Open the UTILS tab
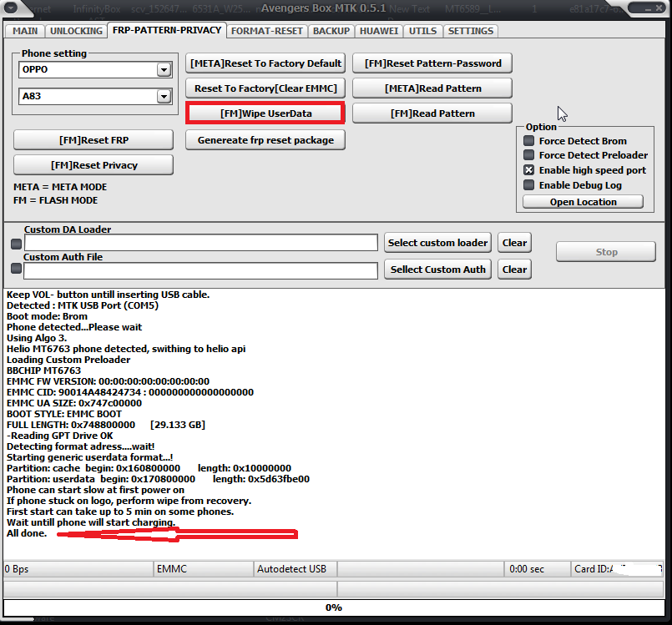 422,31
